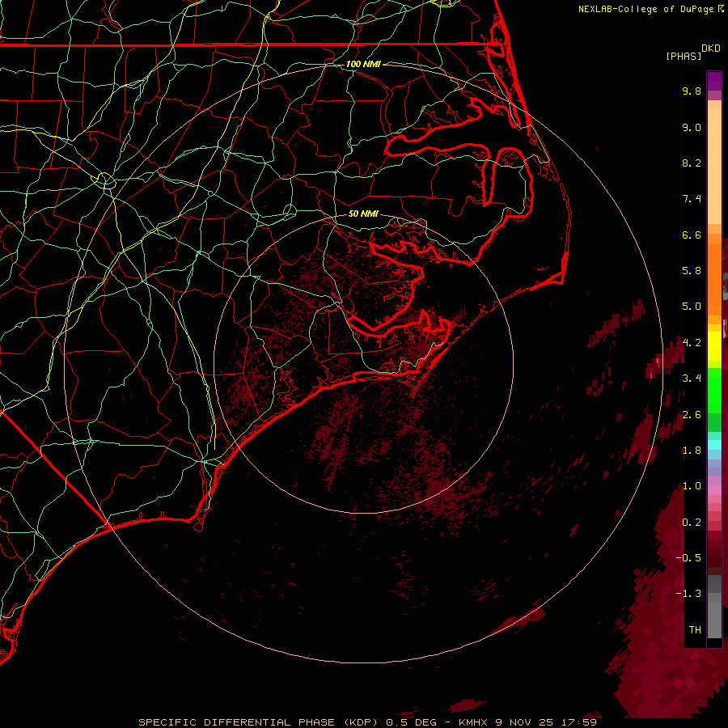728x728 pixels.
Task: Click the 0.2 value on the color scale
Action: click(692, 523)
